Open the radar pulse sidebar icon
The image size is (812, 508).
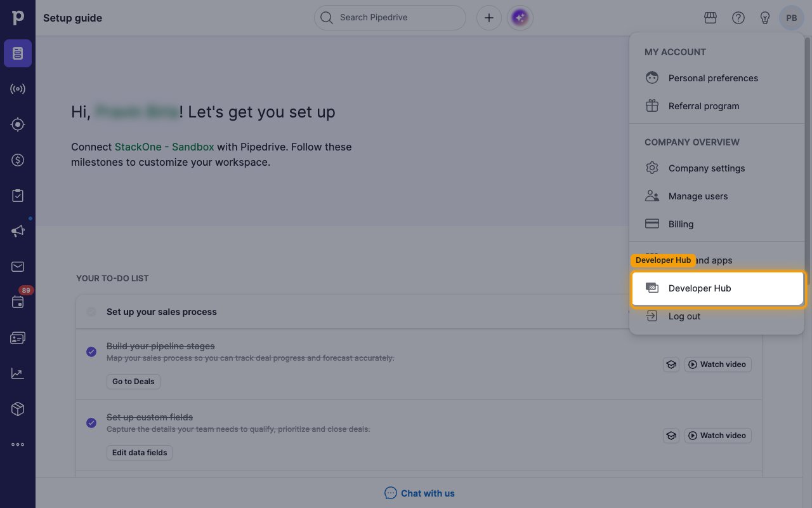[x=18, y=89]
